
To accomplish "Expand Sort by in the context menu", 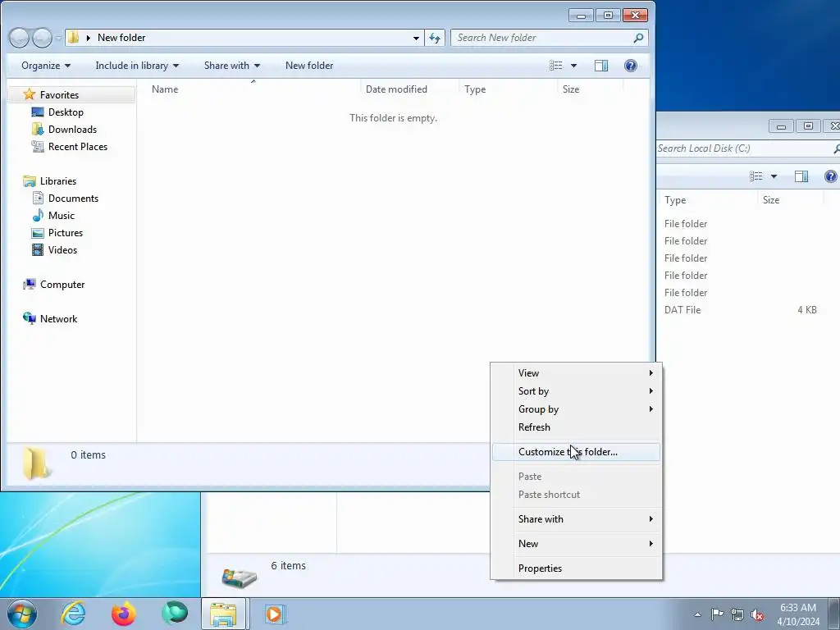I will (x=576, y=391).
